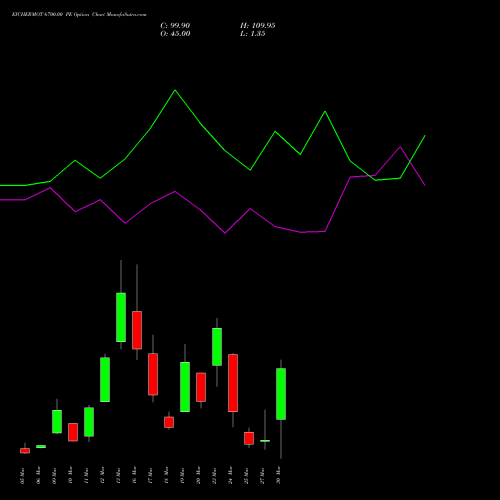Click the 06 Mar date label
This screenshot has height=500, width=500.
coord(38,475)
